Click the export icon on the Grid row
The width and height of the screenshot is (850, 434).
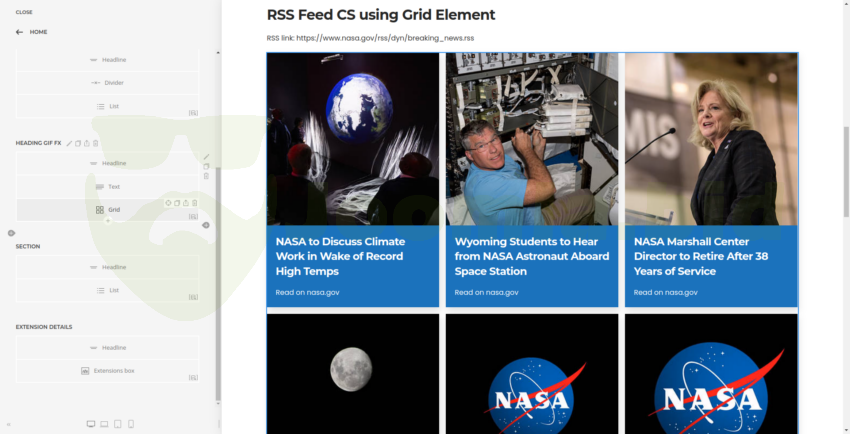186,203
